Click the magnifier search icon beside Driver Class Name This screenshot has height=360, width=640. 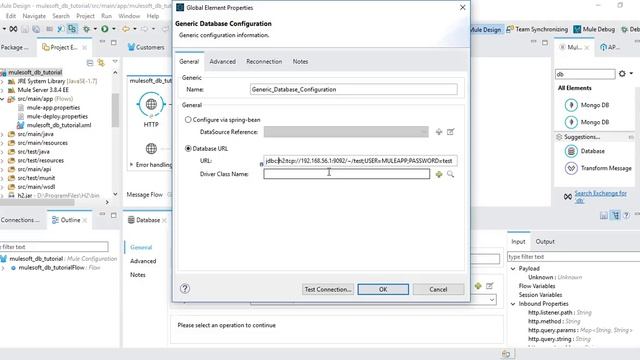450,174
